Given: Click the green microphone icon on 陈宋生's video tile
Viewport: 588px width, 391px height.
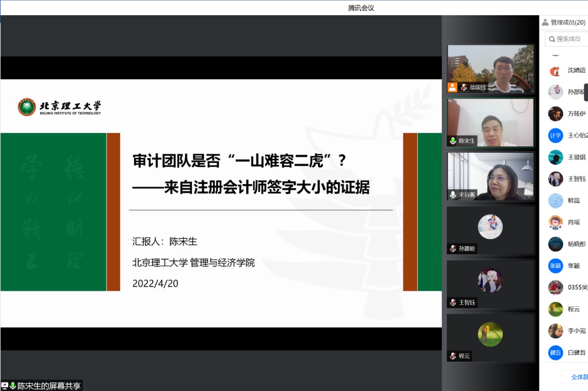Looking at the screenshot, I should (453, 141).
